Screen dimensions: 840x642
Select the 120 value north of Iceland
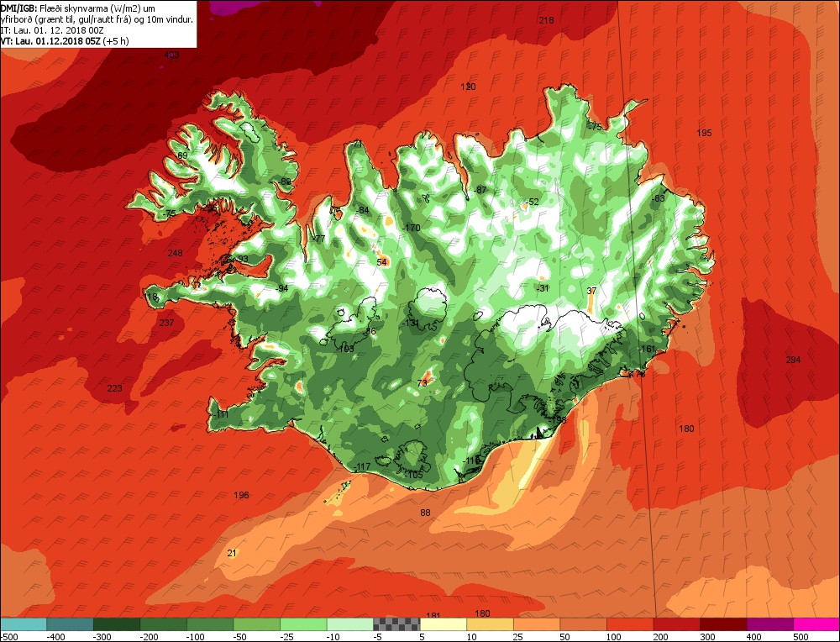468,87
